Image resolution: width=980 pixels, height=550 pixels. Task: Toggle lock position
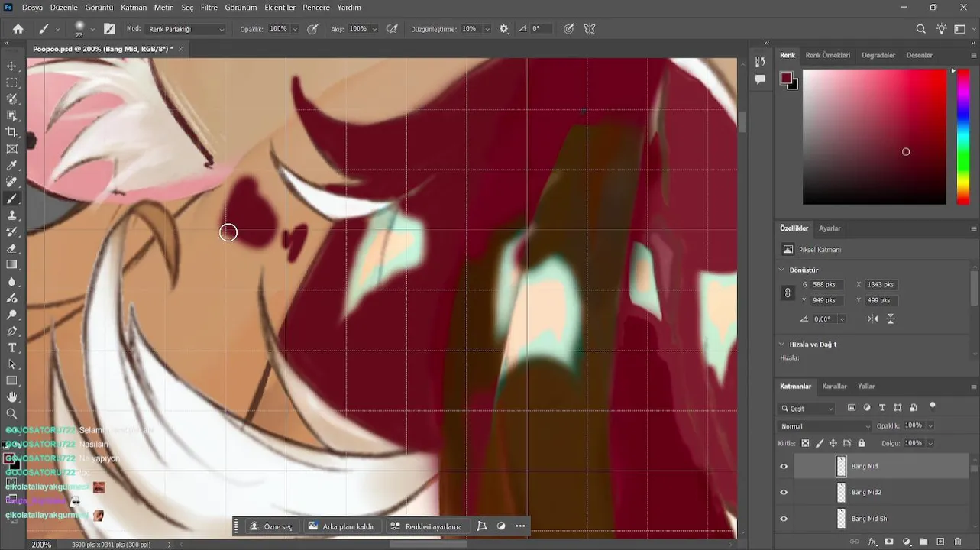(833, 443)
